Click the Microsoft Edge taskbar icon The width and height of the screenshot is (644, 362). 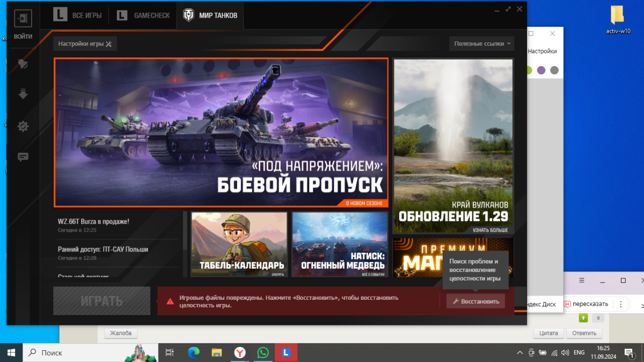pos(194,352)
